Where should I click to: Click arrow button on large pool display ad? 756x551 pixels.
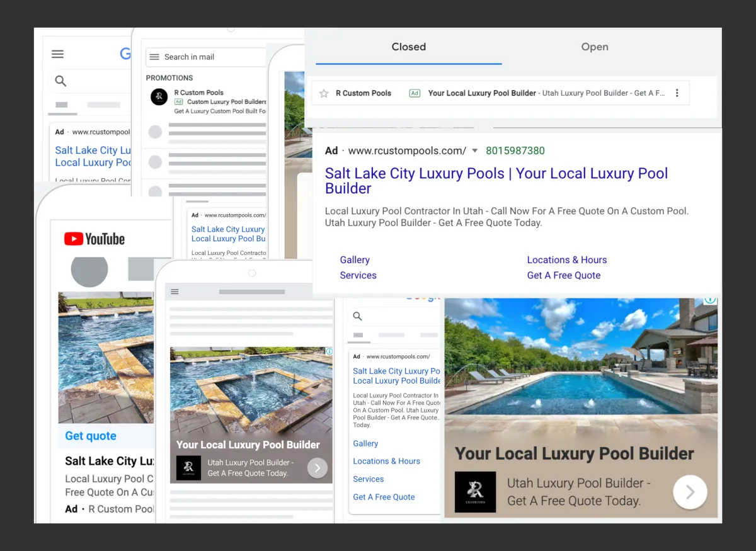690,492
